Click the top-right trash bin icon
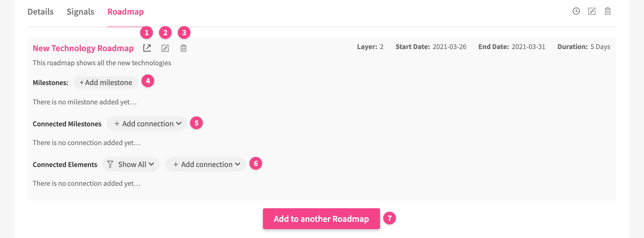644x238 pixels. [x=607, y=11]
